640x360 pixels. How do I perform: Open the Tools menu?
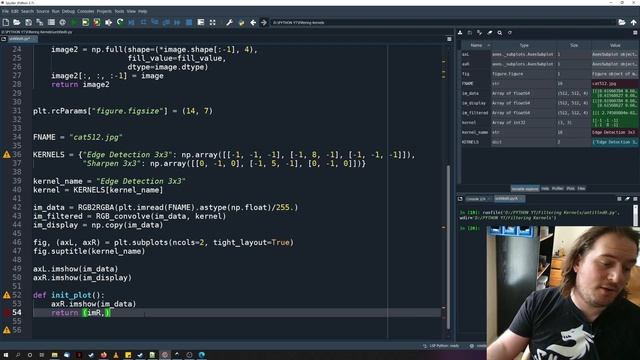click(x=119, y=11)
